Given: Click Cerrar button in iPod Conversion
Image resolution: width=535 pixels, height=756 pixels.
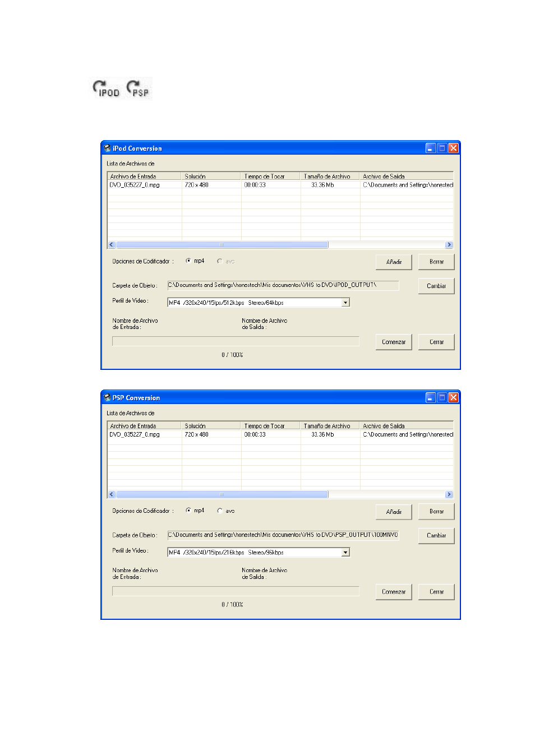Looking at the screenshot, I should tap(436, 342).
